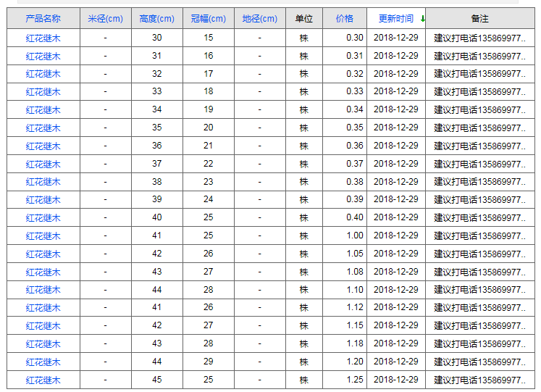This screenshot has height=392, width=541.
Task: Click the crown width value 23
Action: 209,182
